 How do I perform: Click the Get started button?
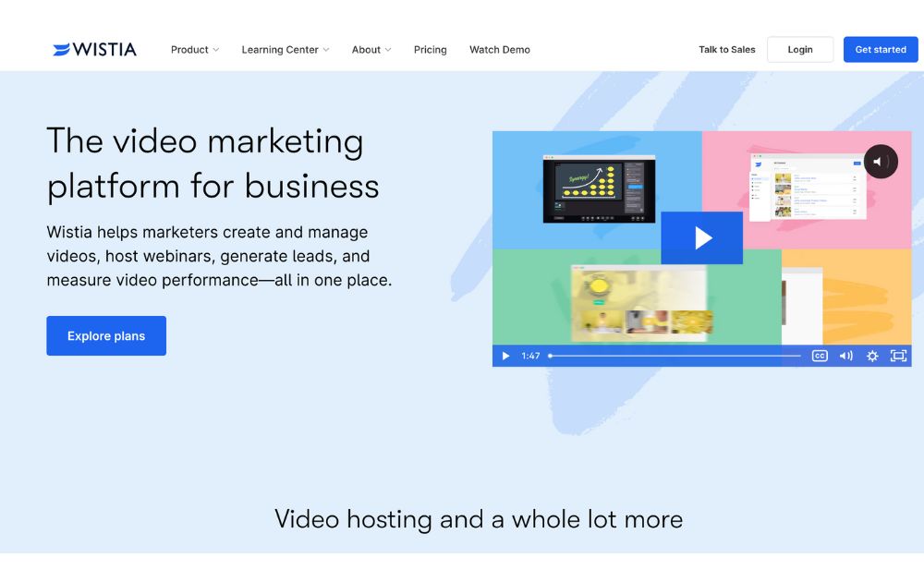pos(881,50)
